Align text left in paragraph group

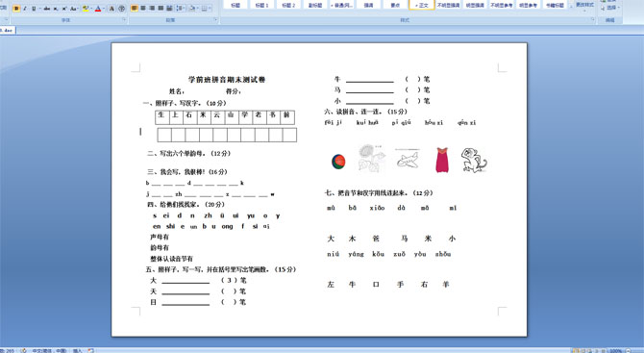(x=135, y=9)
